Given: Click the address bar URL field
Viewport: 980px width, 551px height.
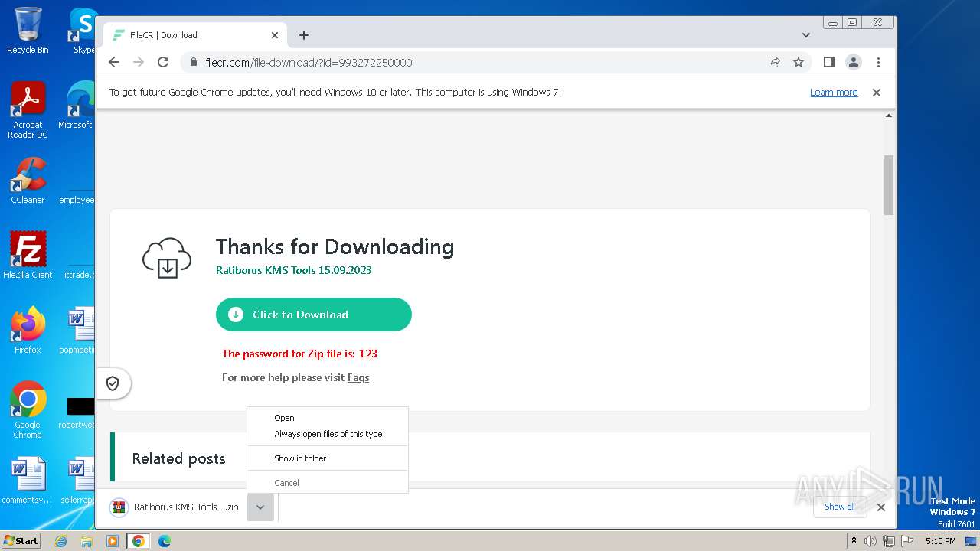Looking at the screenshot, I should (475, 62).
